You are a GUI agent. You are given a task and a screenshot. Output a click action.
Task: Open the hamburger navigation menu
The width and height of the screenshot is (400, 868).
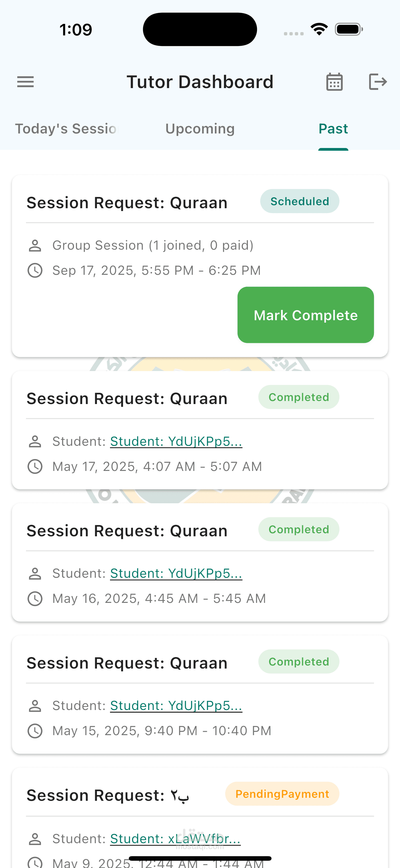click(x=26, y=82)
